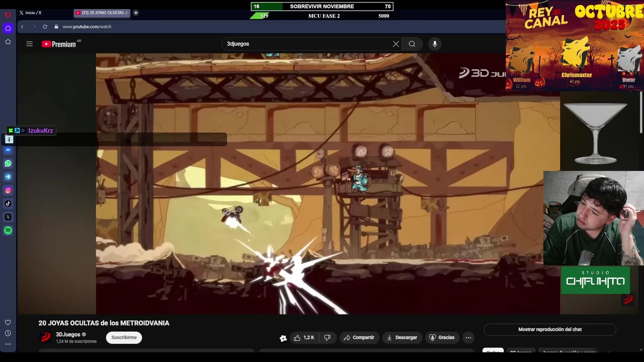Screen dimensions: 644x362
Task: Click the 1,24 M de suscriptores text
Action: click(x=76, y=341)
